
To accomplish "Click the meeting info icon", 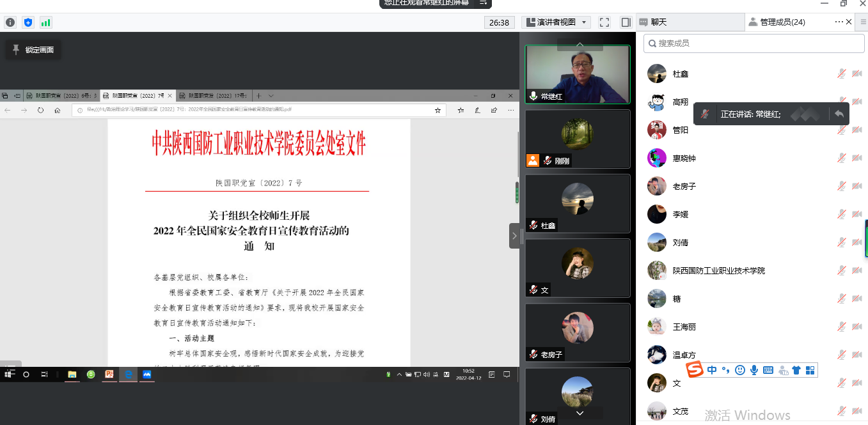I will click(x=10, y=22).
